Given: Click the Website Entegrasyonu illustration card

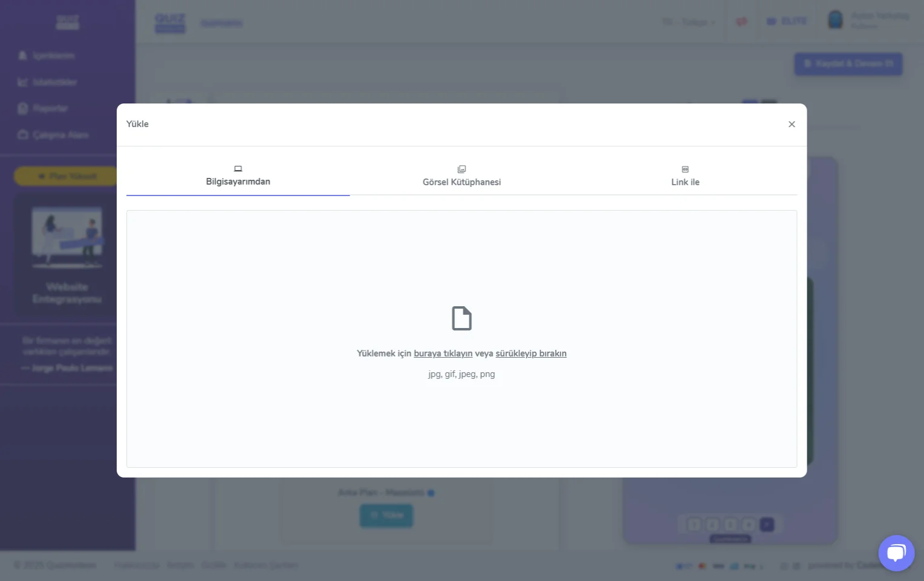Looking at the screenshot, I should pyautogui.click(x=67, y=254).
